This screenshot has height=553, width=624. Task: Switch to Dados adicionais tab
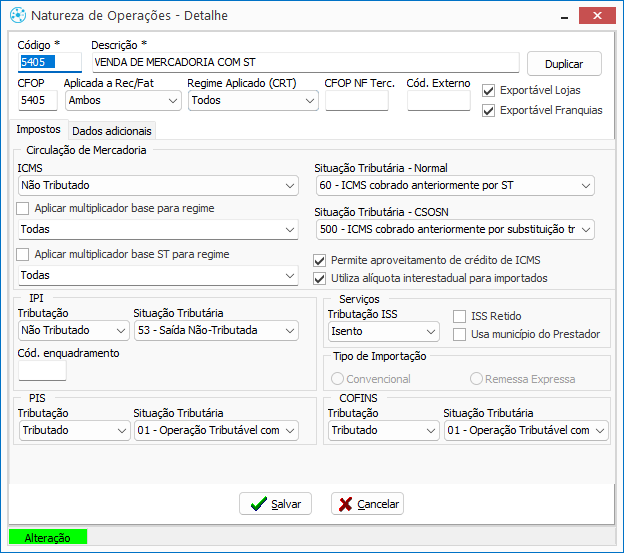click(112, 131)
